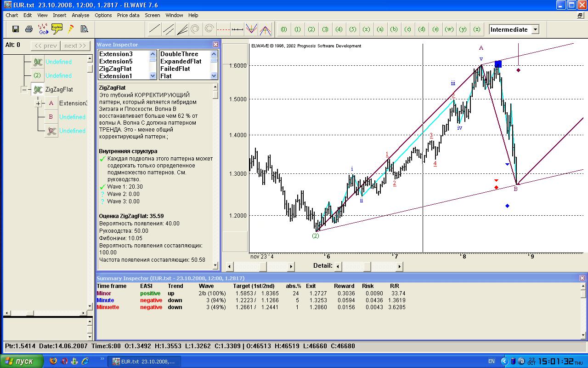This screenshot has height=368, width=588.
Task: Collapse the ZigZagFlat tree node
Action: (24, 90)
